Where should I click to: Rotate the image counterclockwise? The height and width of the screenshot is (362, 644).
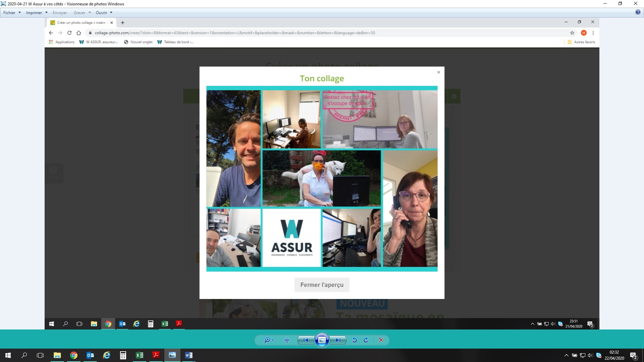[x=355, y=340]
